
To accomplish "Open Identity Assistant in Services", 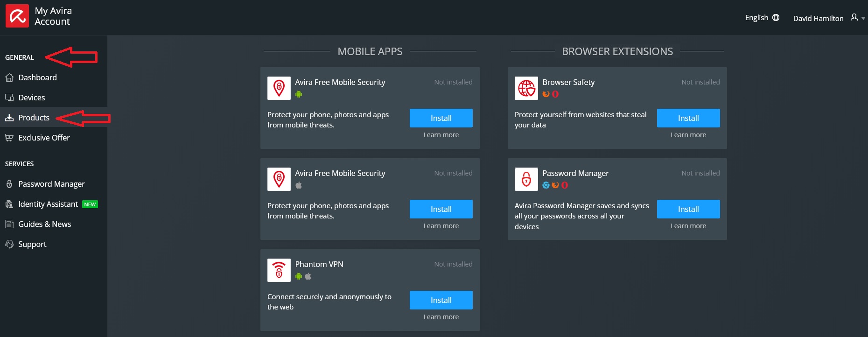I will [48, 204].
